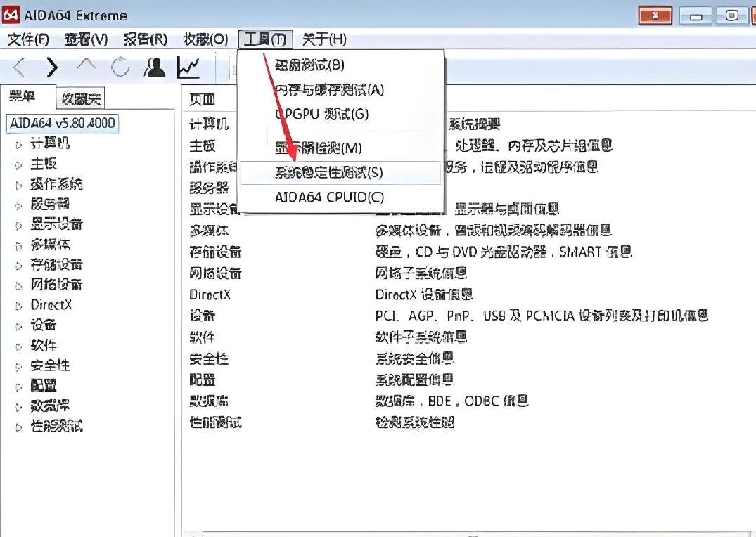756x537 pixels.
Task: Expand the 主板 node arrow in the tree
Action: 18,165
